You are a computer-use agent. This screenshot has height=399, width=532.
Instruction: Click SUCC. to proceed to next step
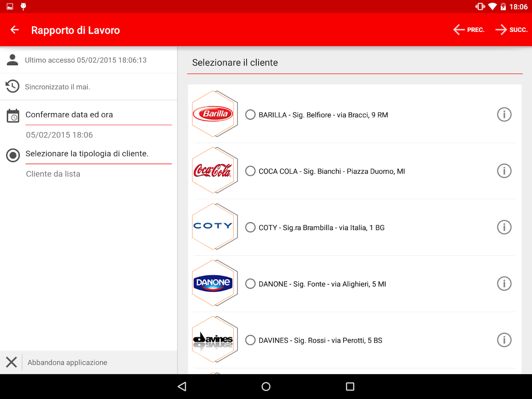pos(511,29)
